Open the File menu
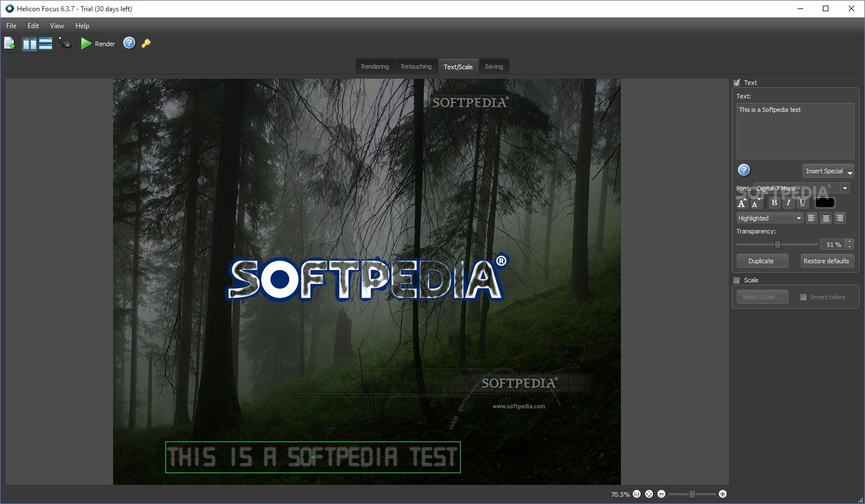The image size is (865, 504). tap(11, 26)
